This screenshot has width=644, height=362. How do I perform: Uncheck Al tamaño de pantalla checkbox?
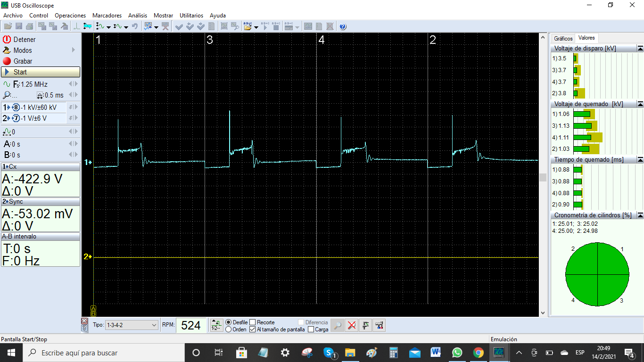253,329
